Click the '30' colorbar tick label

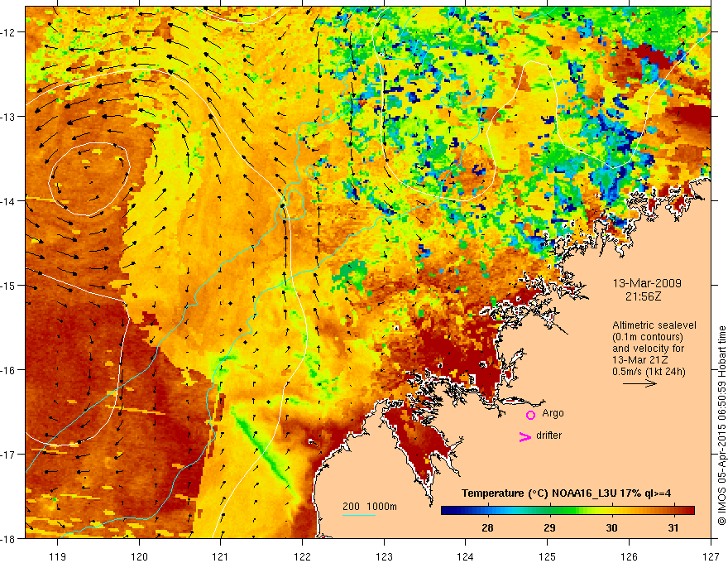click(612, 527)
